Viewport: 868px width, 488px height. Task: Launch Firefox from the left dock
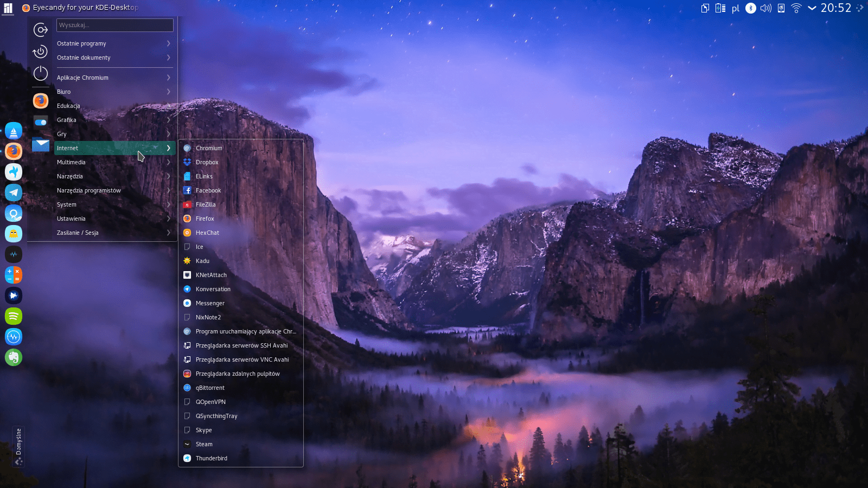pos(13,151)
